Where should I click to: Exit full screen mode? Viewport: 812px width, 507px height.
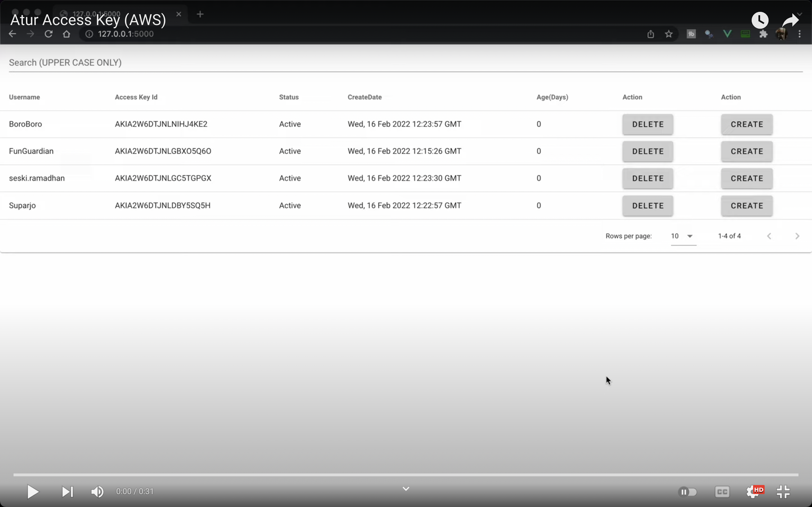coord(783,492)
